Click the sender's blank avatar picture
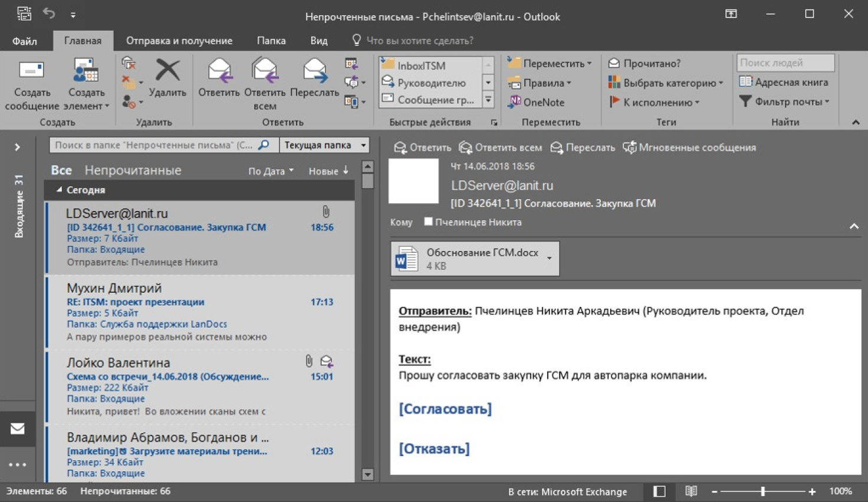The height and width of the screenshot is (502, 868). 413,181
